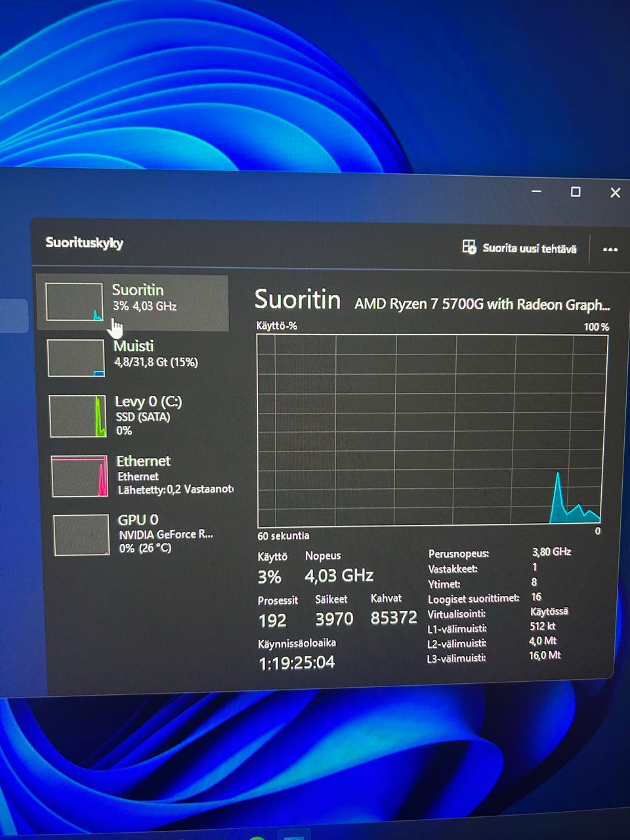The width and height of the screenshot is (630, 840).
Task: Click the Säikeet count 3970
Action: [334, 619]
